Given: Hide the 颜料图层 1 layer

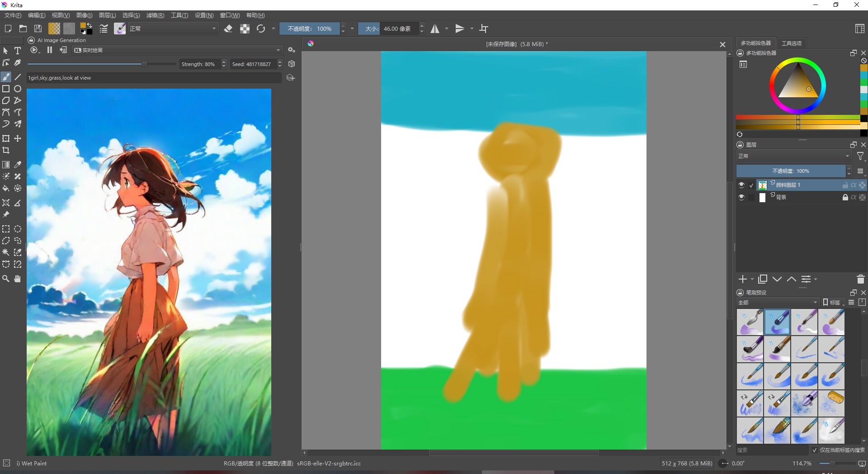Looking at the screenshot, I should pos(741,185).
